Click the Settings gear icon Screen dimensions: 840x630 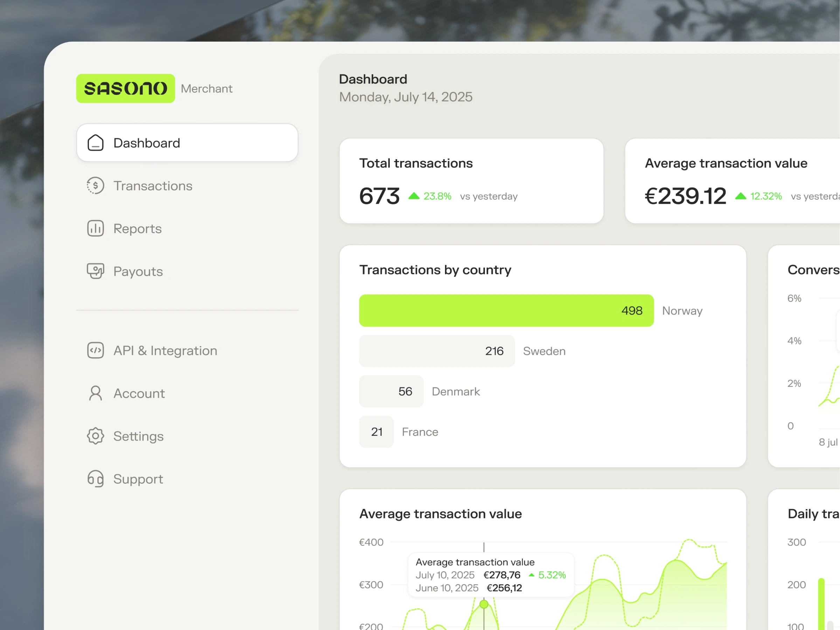[x=95, y=436]
